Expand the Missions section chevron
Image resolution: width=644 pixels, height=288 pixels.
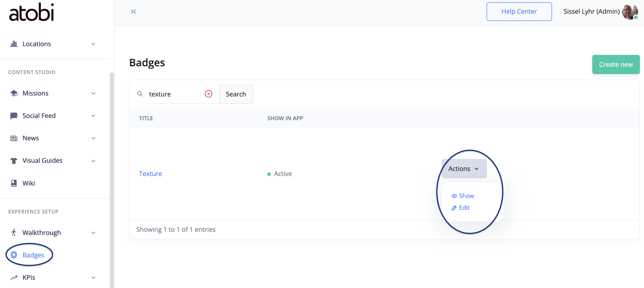93,93
